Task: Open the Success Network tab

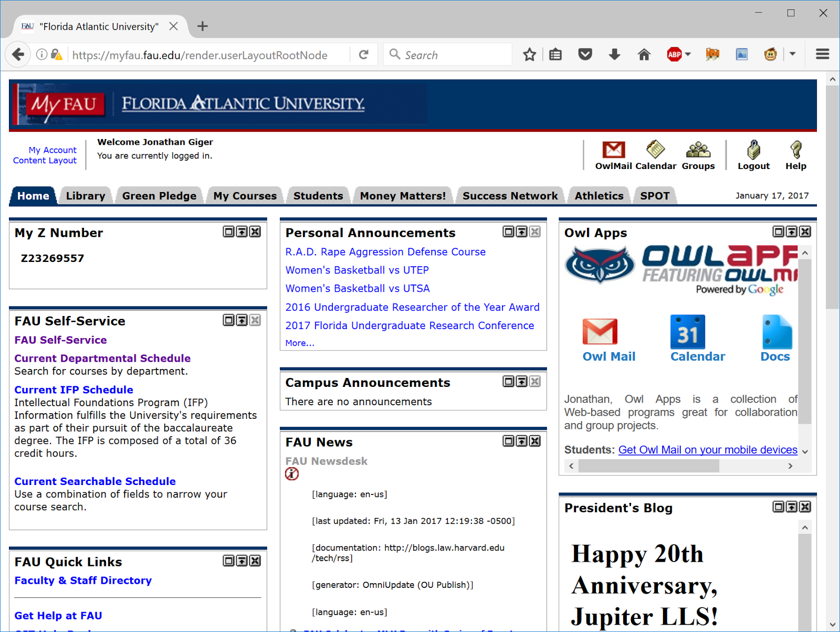Action: 510,196
